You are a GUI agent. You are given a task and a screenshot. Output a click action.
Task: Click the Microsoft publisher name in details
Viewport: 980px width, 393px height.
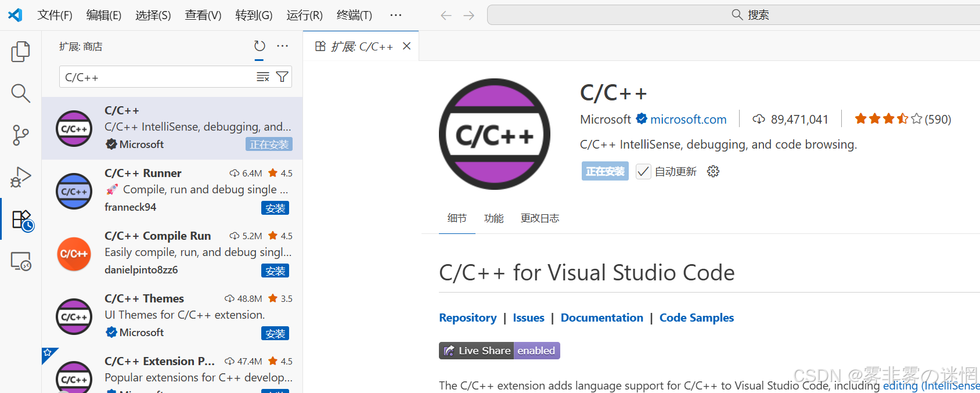[x=606, y=119]
